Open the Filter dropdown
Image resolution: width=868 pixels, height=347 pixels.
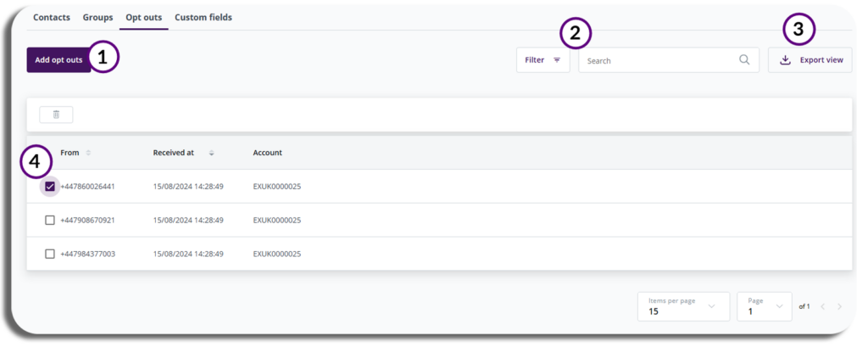point(543,60)
